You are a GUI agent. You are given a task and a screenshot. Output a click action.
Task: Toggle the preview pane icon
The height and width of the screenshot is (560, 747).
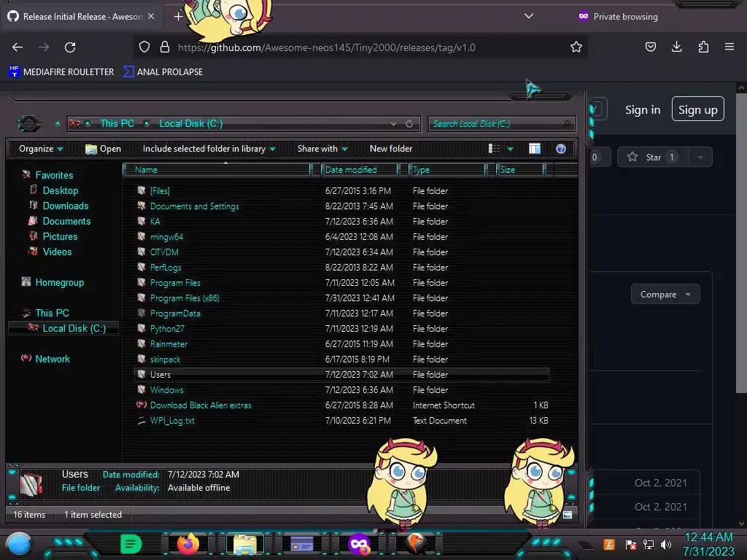[x=535, y=149]
